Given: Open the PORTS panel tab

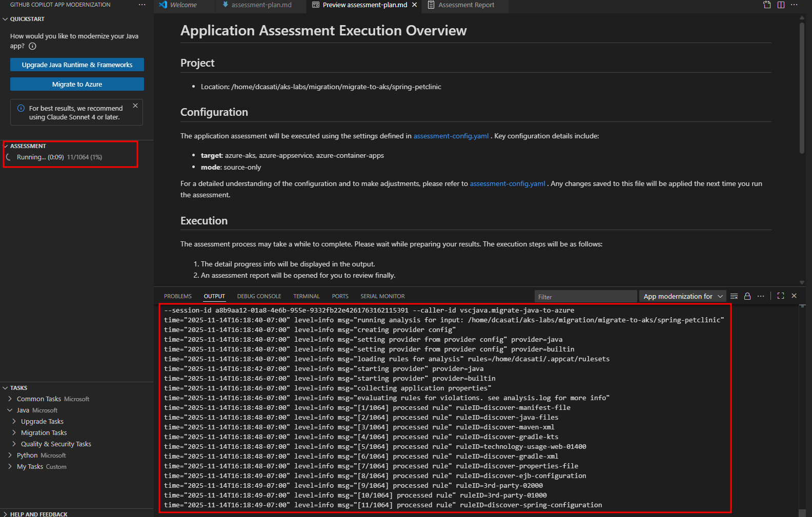Looking at the screenshot, I should point(340,296).
